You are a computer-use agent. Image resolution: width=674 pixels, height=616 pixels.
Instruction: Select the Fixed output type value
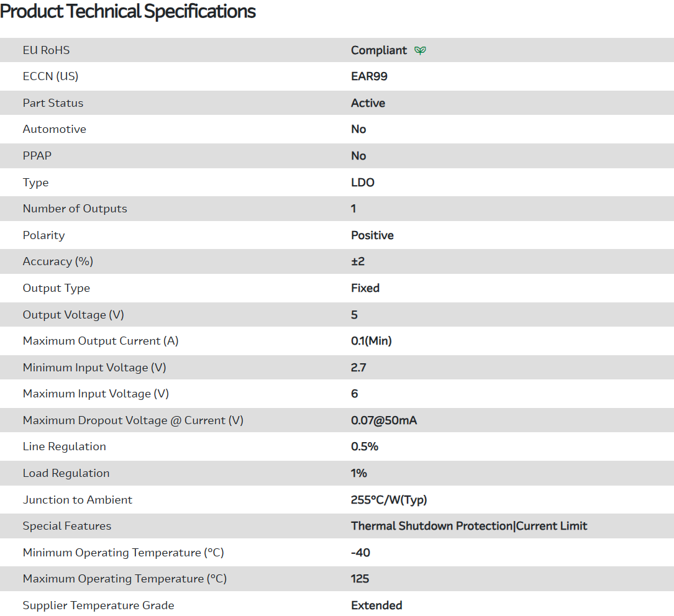coord(365,288)
